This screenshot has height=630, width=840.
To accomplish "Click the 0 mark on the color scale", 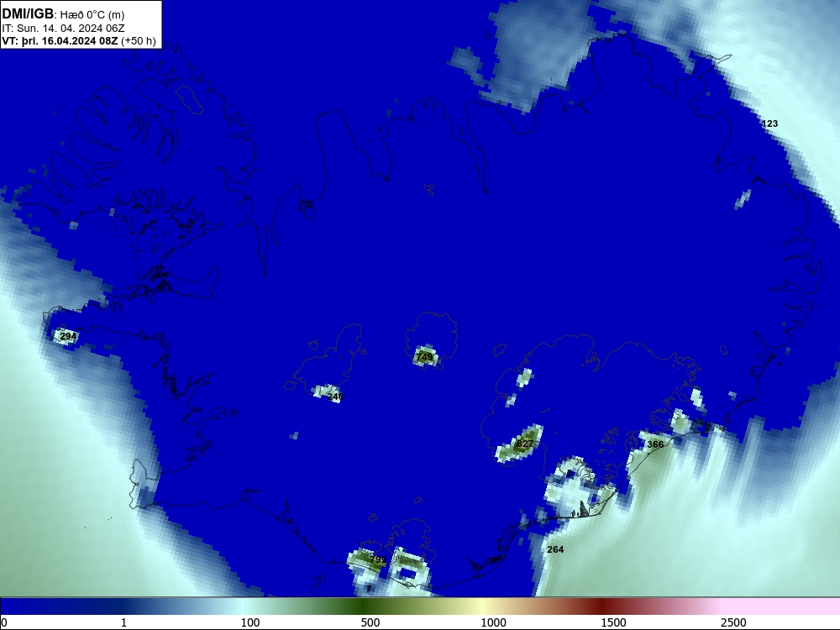I will coord(4,622).
